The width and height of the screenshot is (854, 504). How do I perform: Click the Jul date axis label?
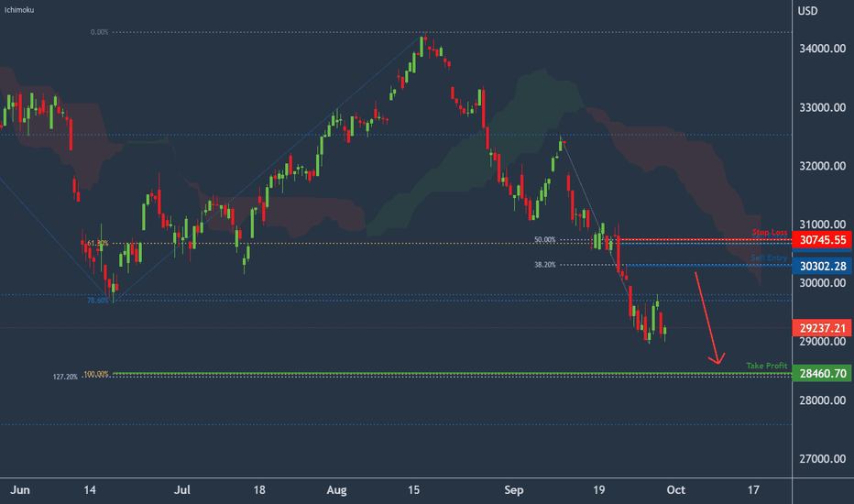point(182,490)
